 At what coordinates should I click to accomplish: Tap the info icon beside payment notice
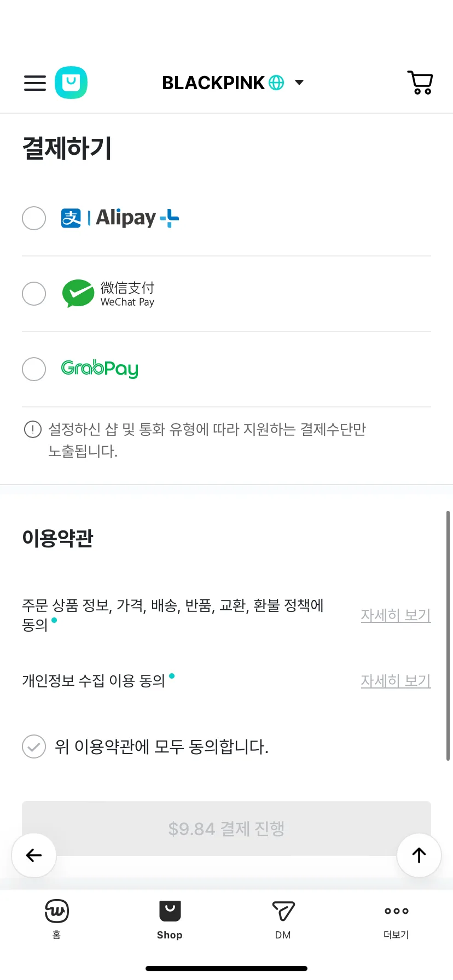pos(33,429)
